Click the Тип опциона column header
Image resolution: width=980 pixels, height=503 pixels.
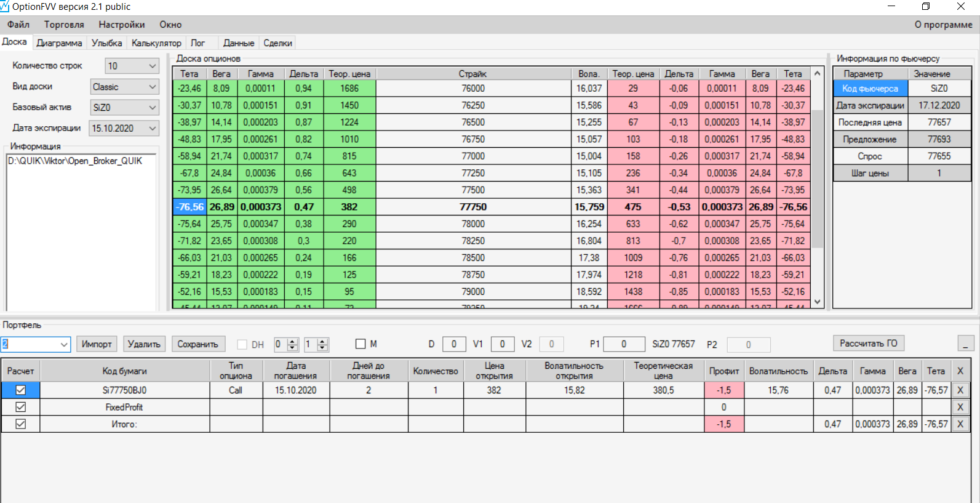click(x=236, y=371)
